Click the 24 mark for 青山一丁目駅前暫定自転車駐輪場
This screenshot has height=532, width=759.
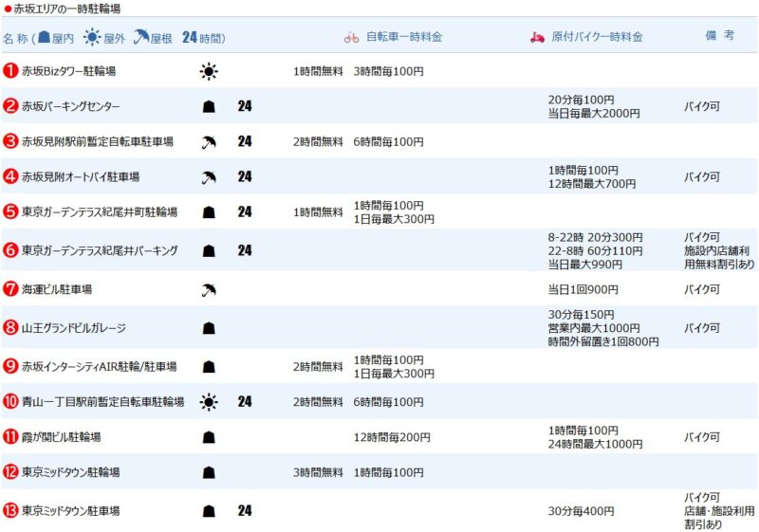(x=245, y=402)
